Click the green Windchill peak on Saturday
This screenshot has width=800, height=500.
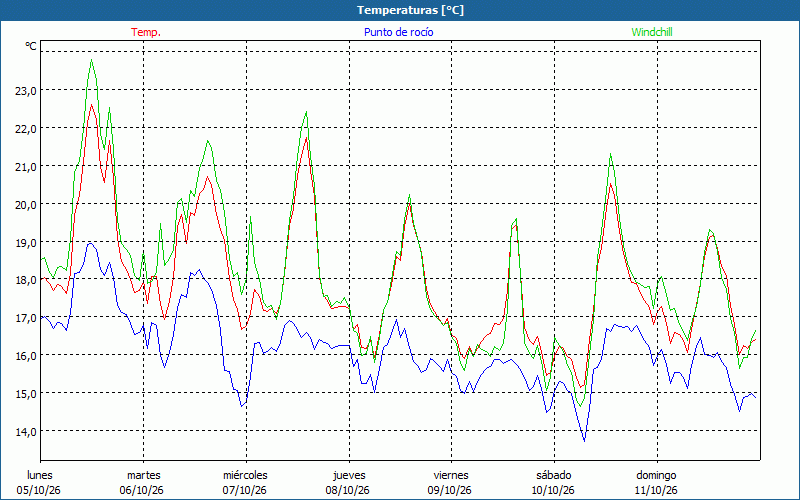(x=610, y=154)
